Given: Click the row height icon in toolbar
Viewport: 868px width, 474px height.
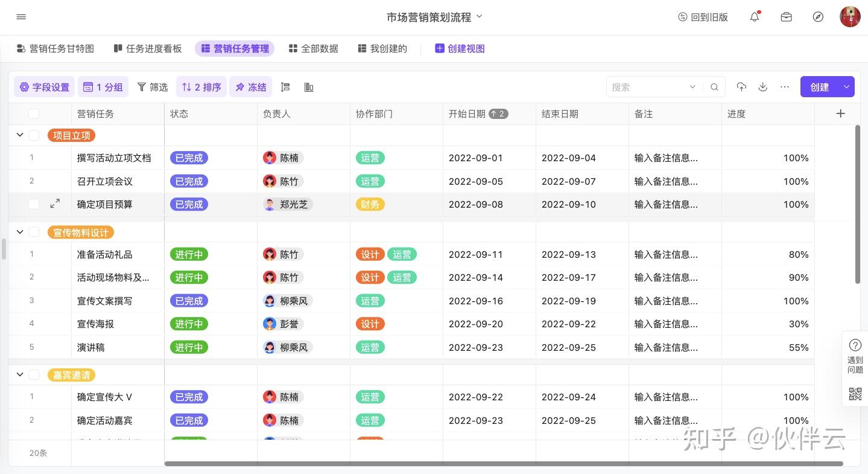Looking at the screenshot, I should pyautogui.click(x=286, y=87).
